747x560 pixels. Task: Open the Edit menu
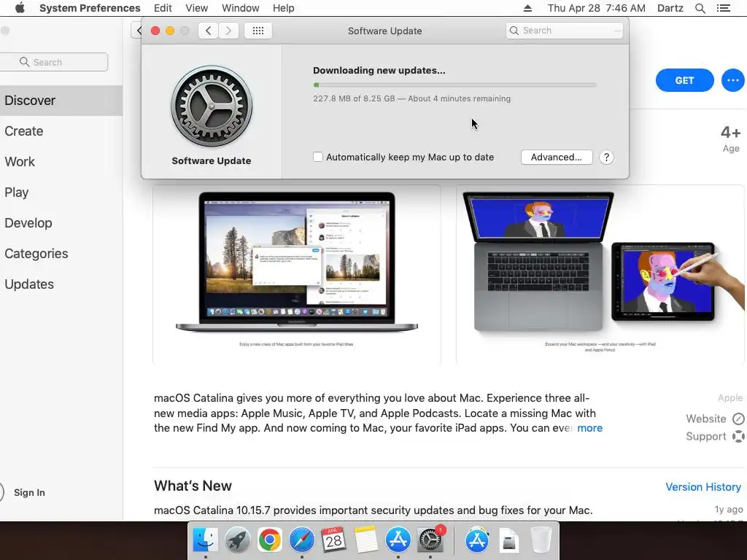pos(163,8)
